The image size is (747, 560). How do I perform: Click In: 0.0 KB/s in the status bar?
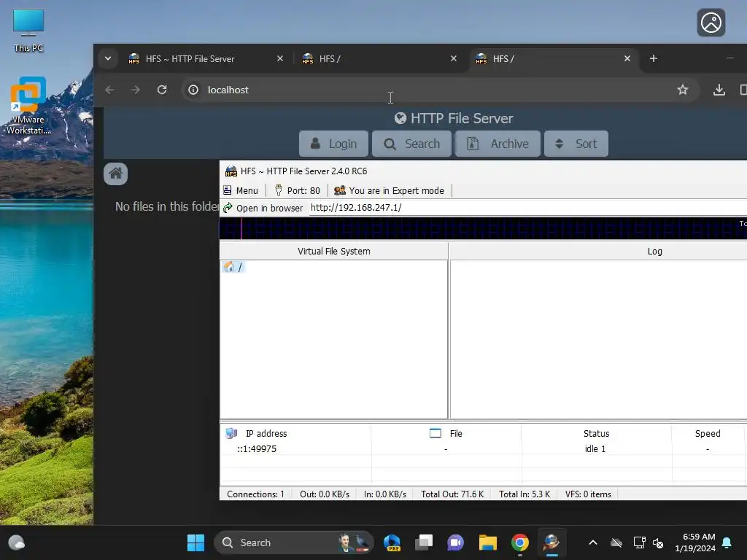coord(385,494)
